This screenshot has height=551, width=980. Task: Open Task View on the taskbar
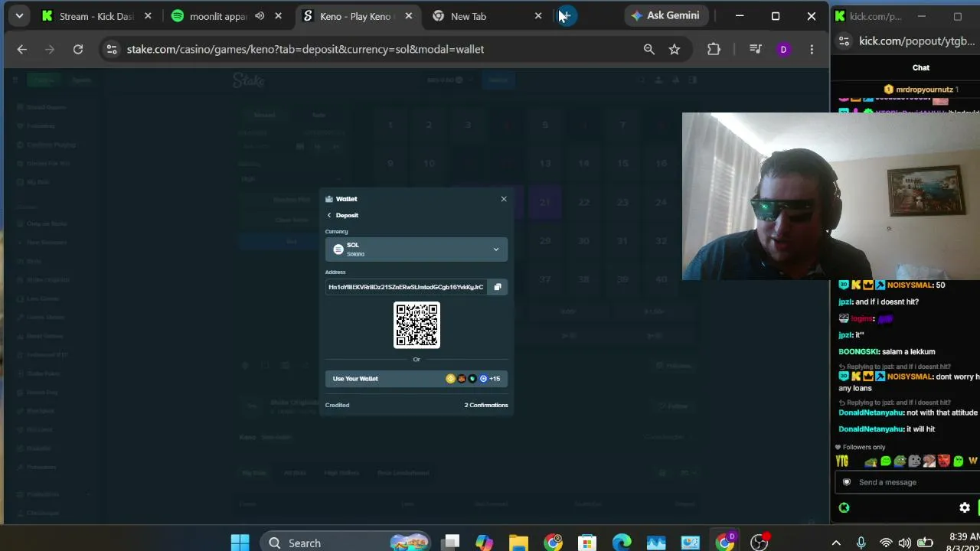(451, 543)
